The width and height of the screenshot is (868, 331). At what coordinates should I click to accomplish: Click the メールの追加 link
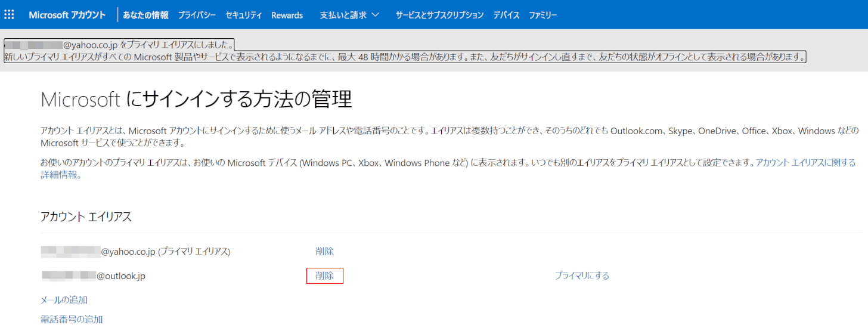64,299
